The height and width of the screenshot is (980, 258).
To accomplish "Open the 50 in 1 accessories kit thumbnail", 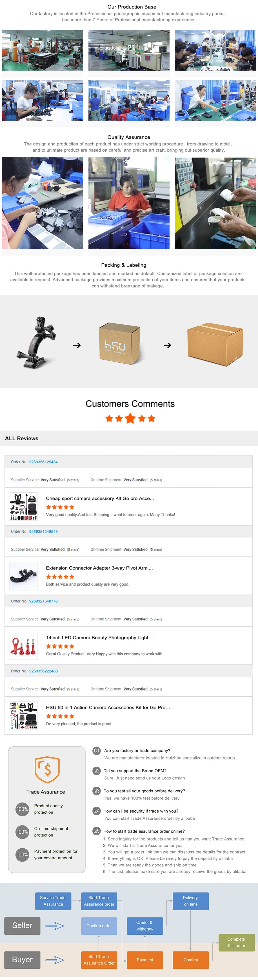I will [24, 716].
